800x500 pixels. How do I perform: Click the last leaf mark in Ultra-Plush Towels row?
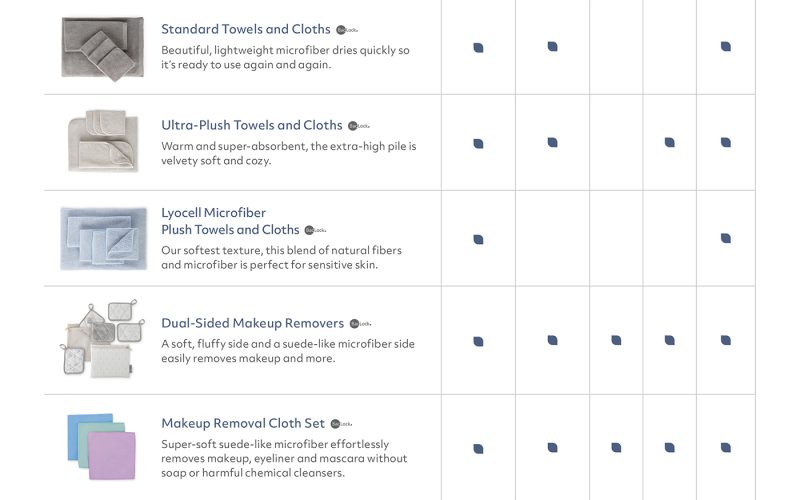click(x=725, y=143)
